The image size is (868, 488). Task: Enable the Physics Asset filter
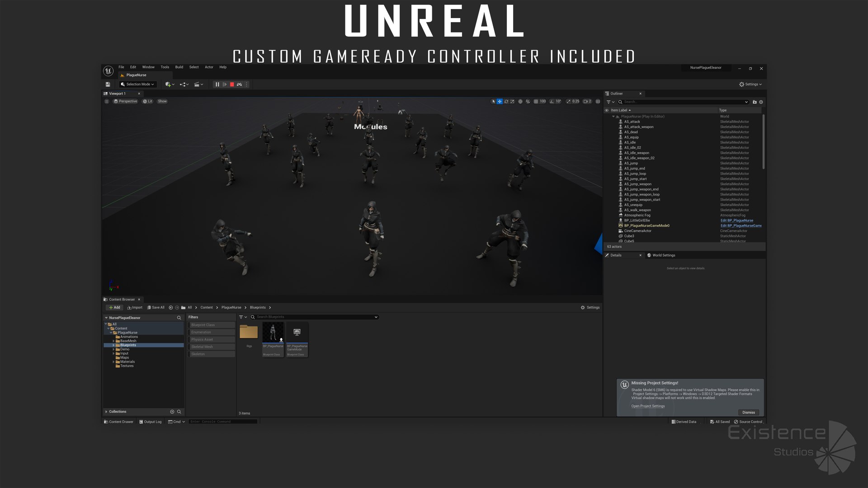pyautogui.click(x=212, y=340)
